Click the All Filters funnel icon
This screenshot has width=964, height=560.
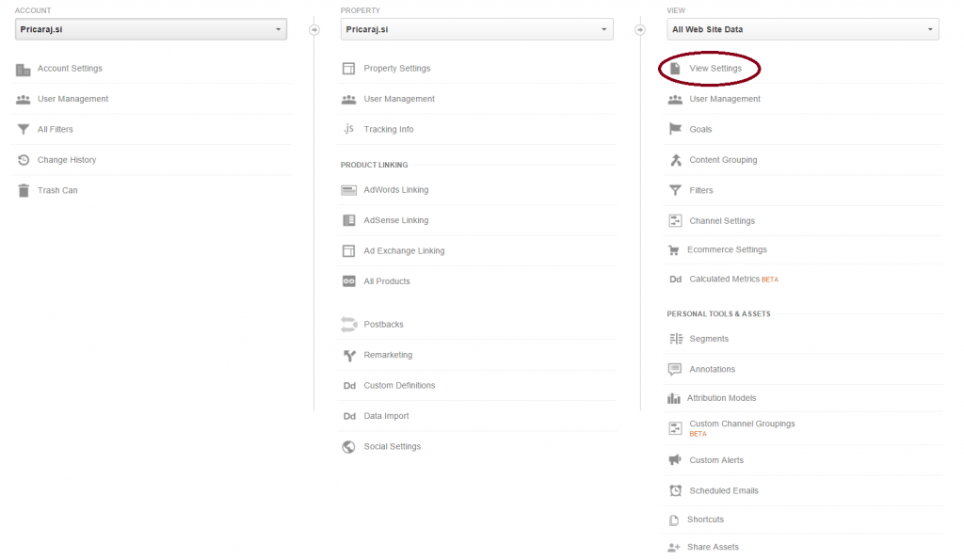24,130
